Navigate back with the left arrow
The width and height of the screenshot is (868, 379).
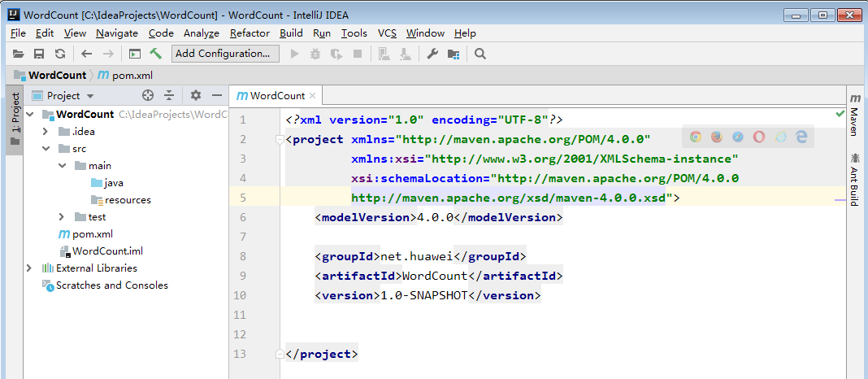tap(86, 54)
